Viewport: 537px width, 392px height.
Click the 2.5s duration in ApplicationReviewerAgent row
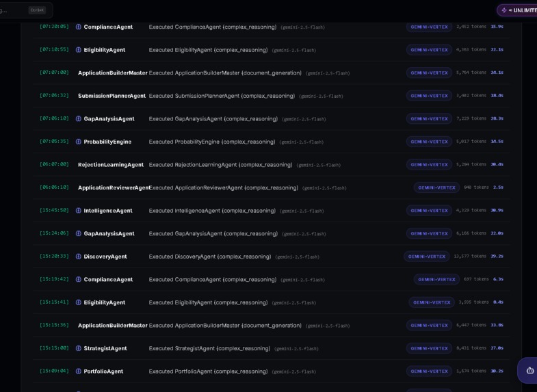[x=498, y=187]
